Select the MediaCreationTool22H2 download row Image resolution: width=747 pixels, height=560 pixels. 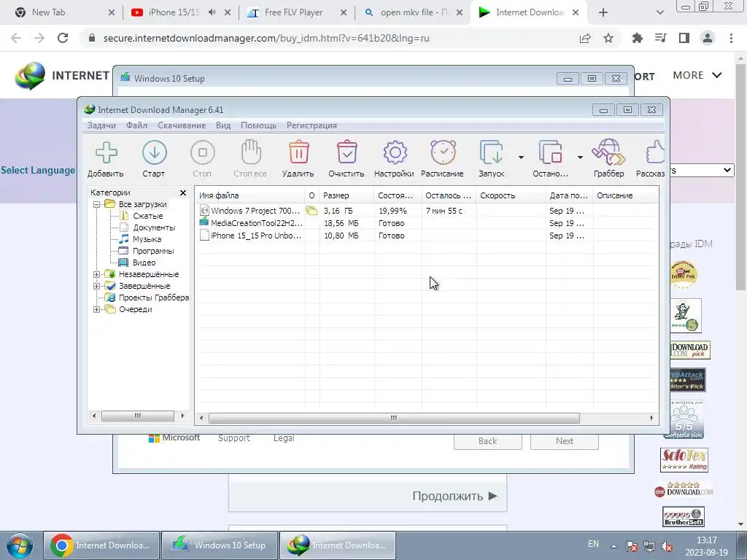426,223
